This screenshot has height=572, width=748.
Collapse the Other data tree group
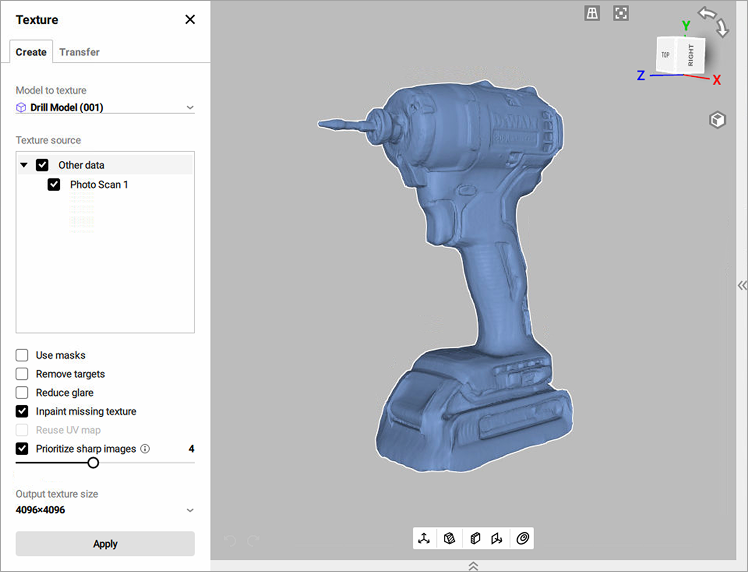pyautogui.click(x=24, y=165)
